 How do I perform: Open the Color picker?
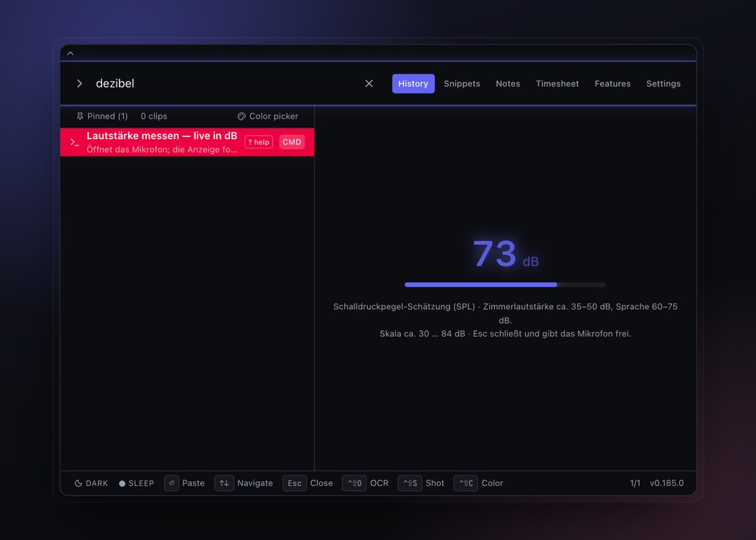pos(268,116)
